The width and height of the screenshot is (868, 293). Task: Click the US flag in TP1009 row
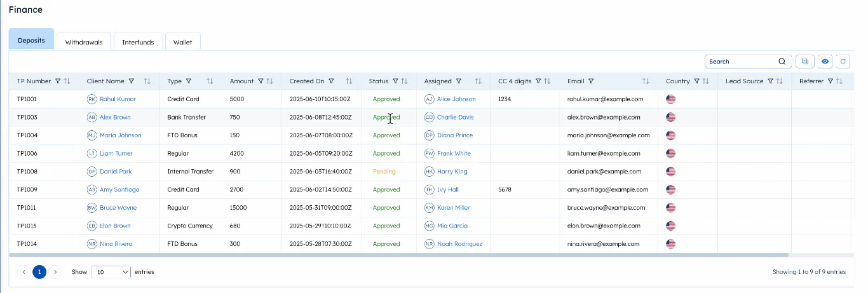click(x=670, y=189)
